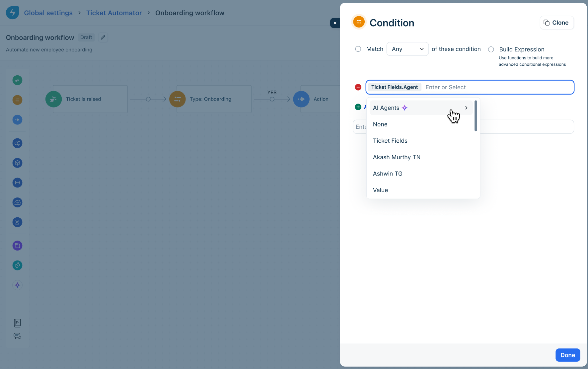Select the teal loop node icon
Viewport: 588px width, 369px height.
pyautogui.click(x=17, y=265)
